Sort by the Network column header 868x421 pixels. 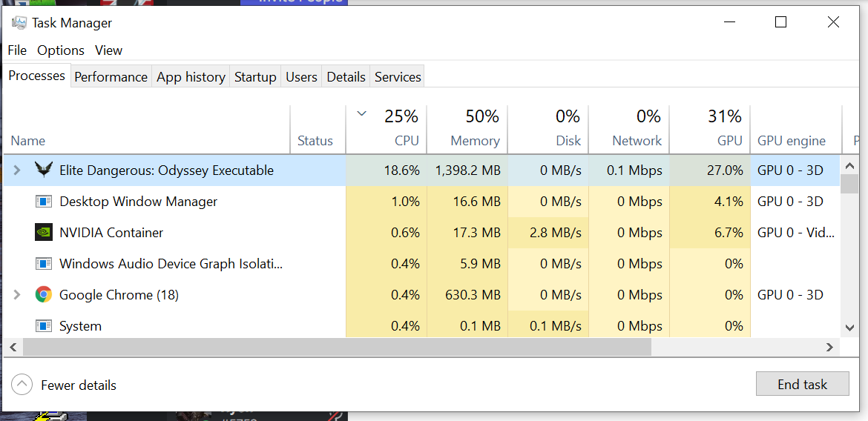pyautogui.click(x=629, y=130)
